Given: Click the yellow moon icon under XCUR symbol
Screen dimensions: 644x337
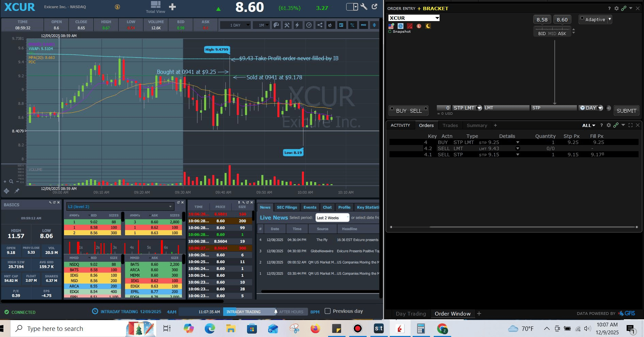Looking at the screenshot, I should (x=428, y=26).
